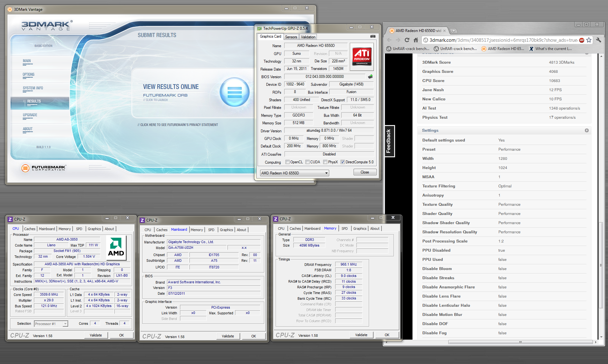Click the Close button in GPU-Z
Screen dimensions: 608x364
click(x=365, y=172)
